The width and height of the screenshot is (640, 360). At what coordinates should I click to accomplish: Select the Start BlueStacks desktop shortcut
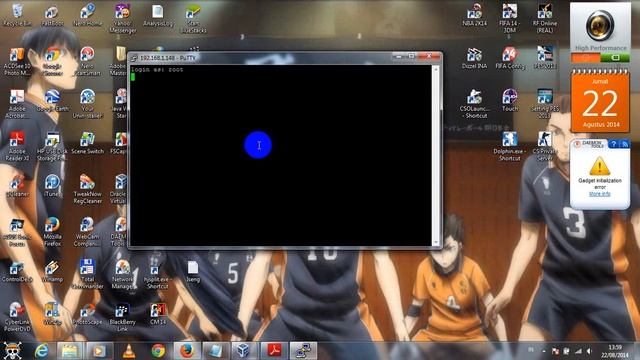coord(193,19)
